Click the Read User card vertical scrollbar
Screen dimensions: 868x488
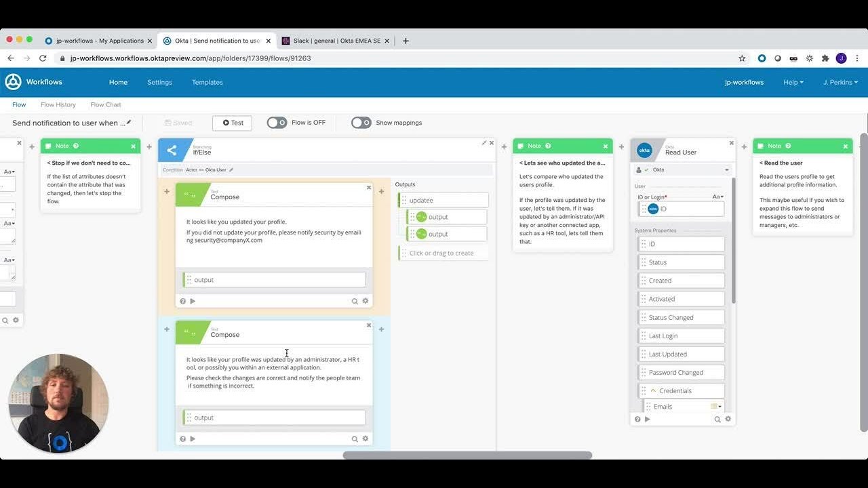(733, 241)
